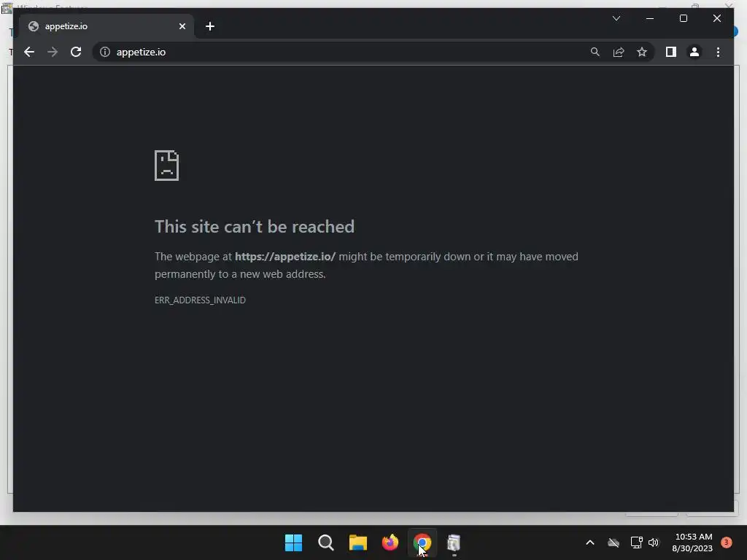Close the appetize.io tab

[182, 26]
